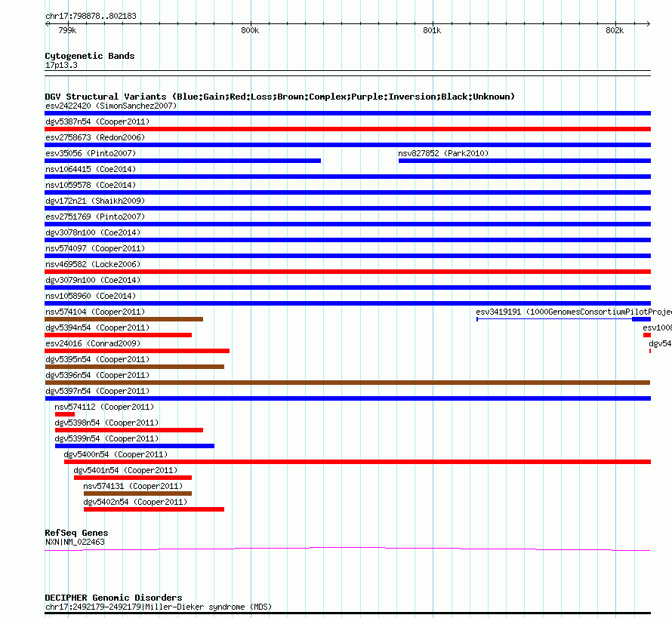Select the brown nsv574104 complex variant bar
This screenshot has height=618, width=672.
pos(124,319)
